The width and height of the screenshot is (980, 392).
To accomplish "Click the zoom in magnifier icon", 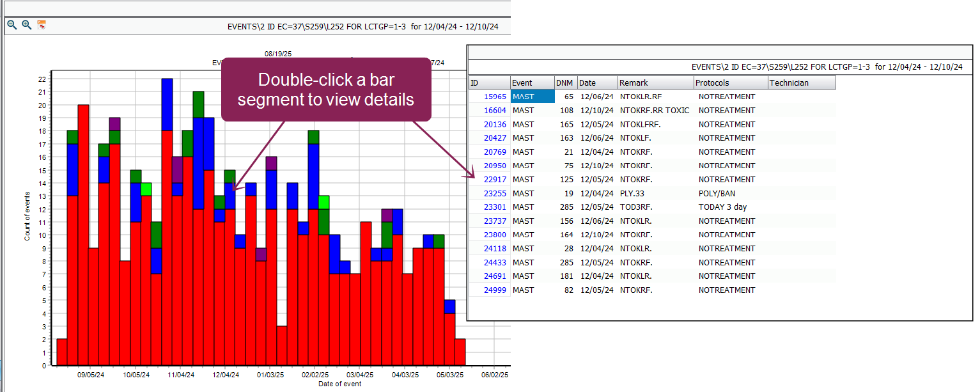I will tap(26, 25).
